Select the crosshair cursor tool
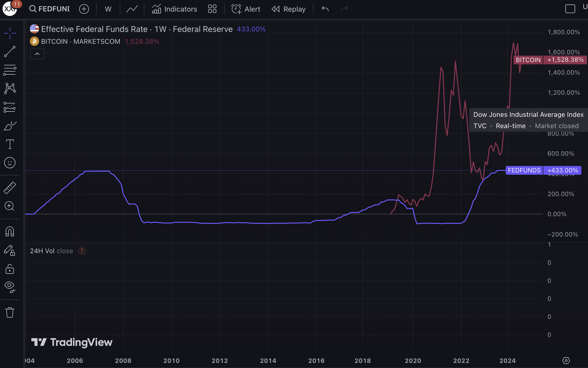Image resolution: width=588 pixels, height=368 pixels. (x=10, y=33)
